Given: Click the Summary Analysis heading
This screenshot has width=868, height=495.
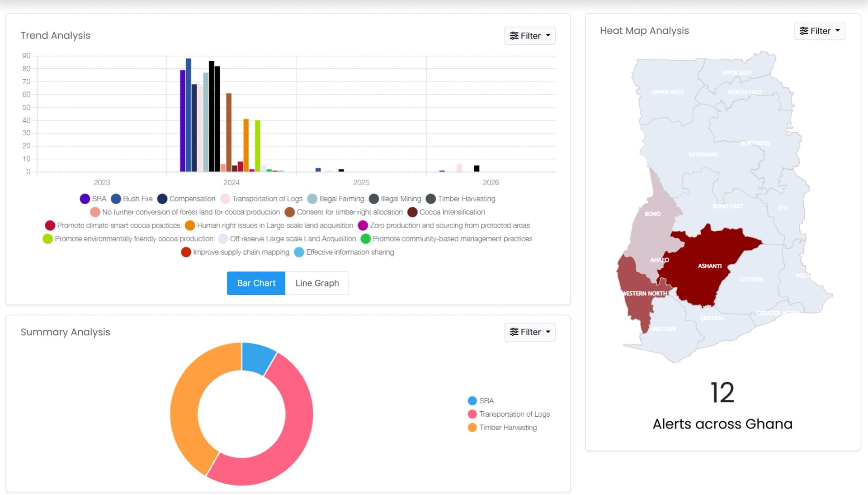Looking at the screenshot, I should click(65, 332).
